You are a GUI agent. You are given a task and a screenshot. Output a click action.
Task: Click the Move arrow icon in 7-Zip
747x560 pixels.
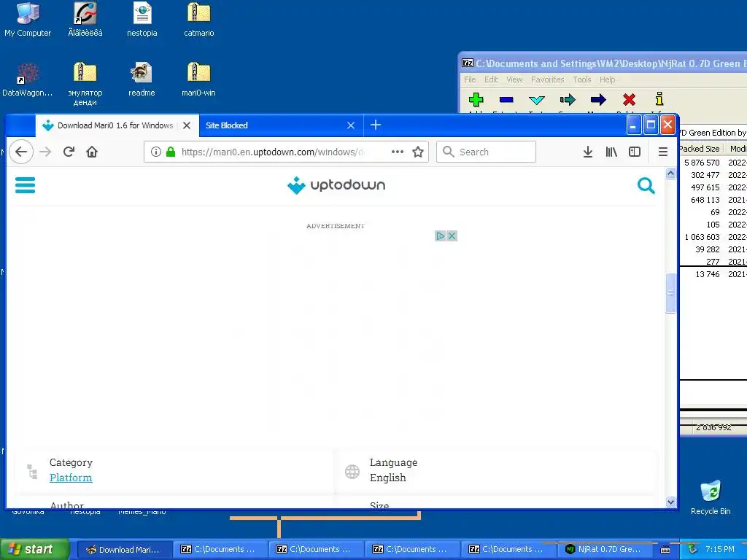[598, 100]
